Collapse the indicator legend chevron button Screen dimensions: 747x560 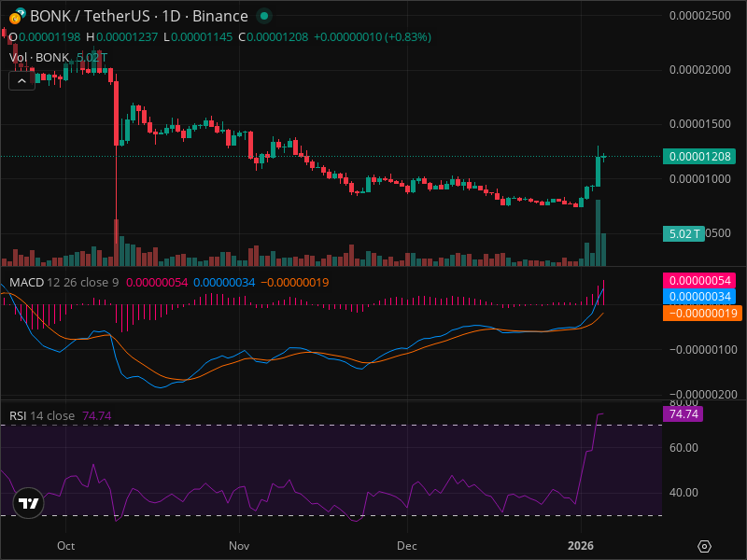click(x=21, y=81)
